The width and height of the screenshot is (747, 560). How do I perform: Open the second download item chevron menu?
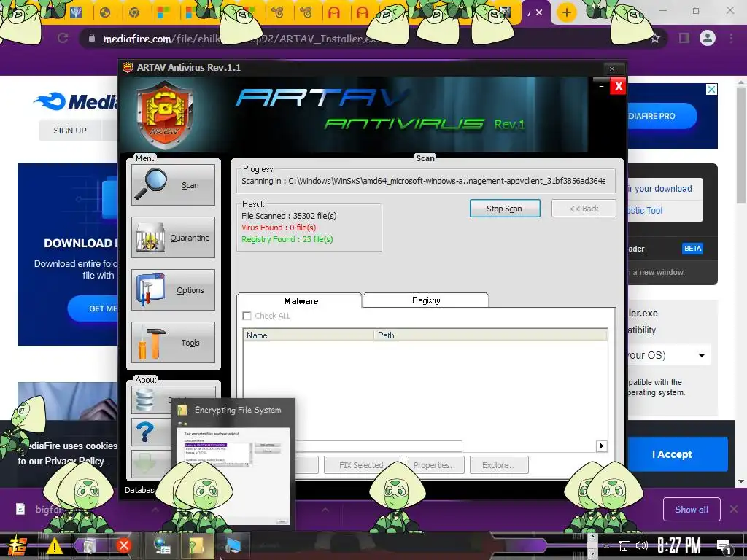click(325, 510)
